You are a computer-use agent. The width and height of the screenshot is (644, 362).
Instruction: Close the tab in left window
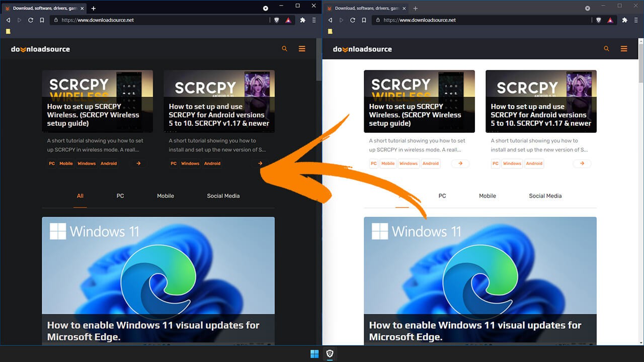coord(82,8)
